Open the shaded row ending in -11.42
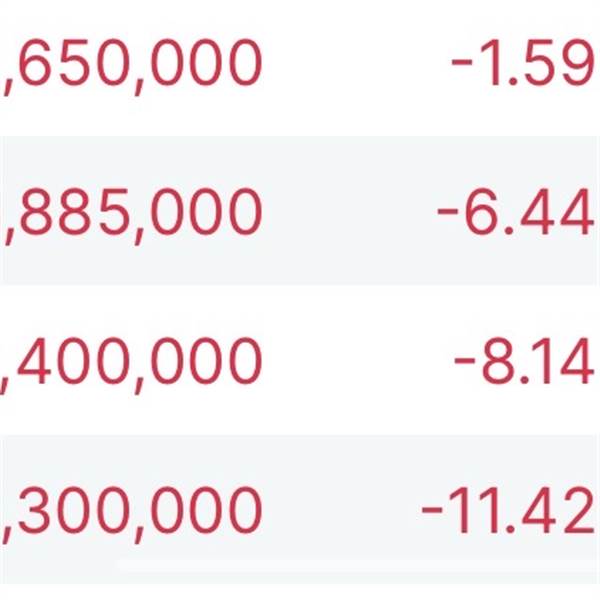 (x=300, y=510)
